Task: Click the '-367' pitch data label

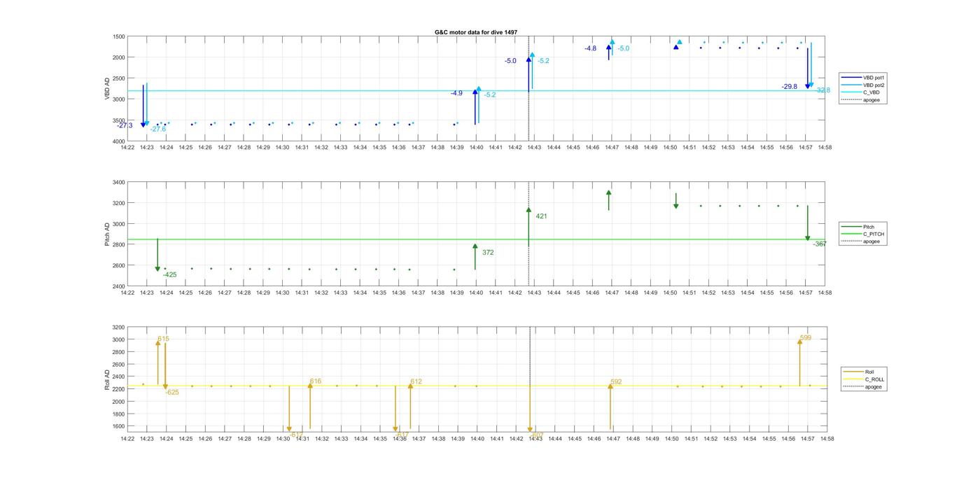Action: point(820,244)
